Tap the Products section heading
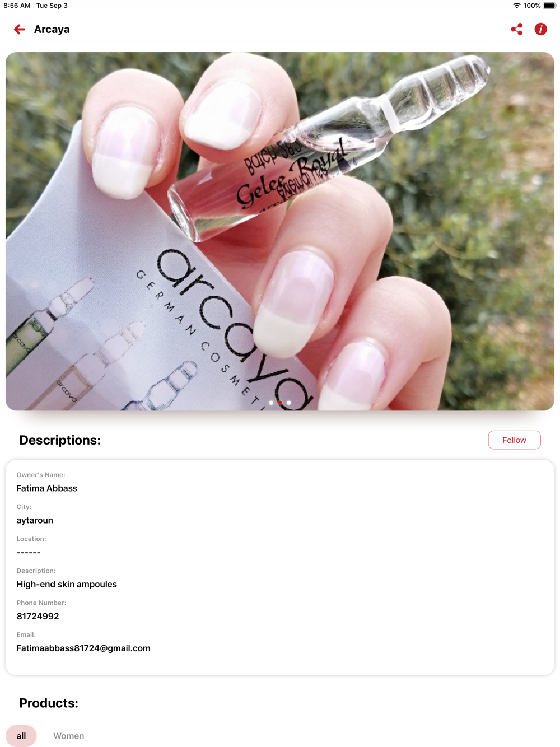The height and width of the screenshot is (747, 560). click(49, 703)
